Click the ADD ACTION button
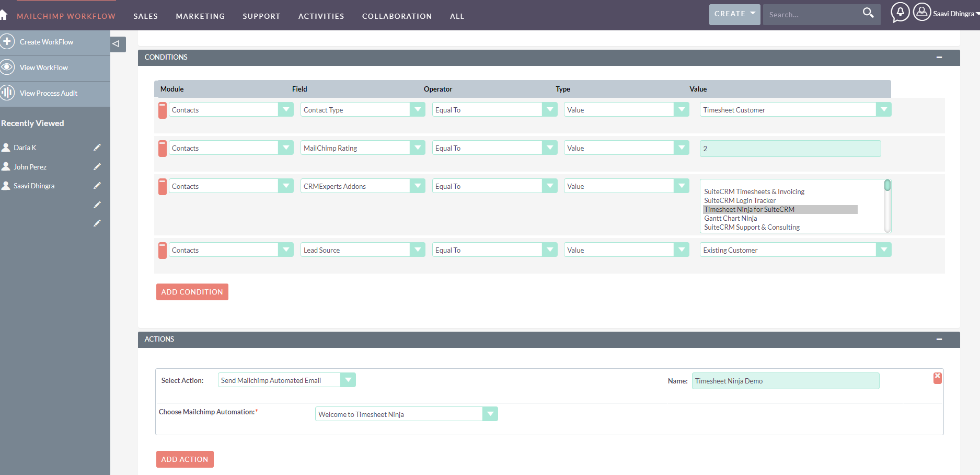 [x=185, y=459]
